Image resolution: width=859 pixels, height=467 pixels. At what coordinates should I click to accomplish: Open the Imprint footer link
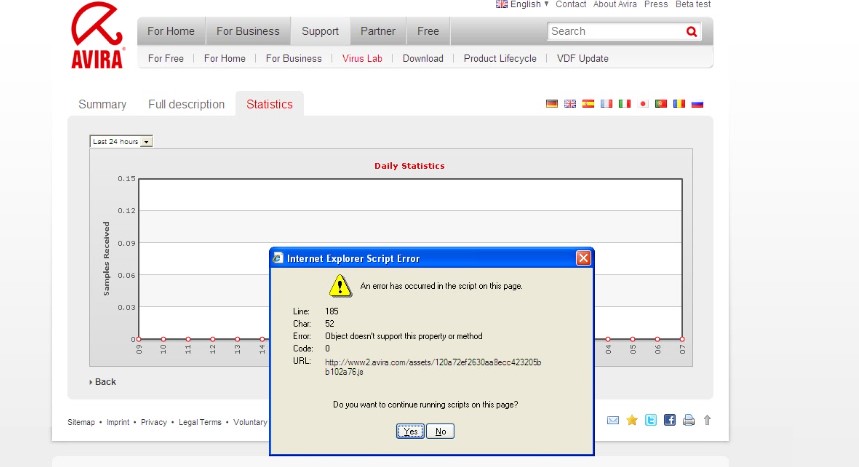pyautogui.click(x=118, y=422)
